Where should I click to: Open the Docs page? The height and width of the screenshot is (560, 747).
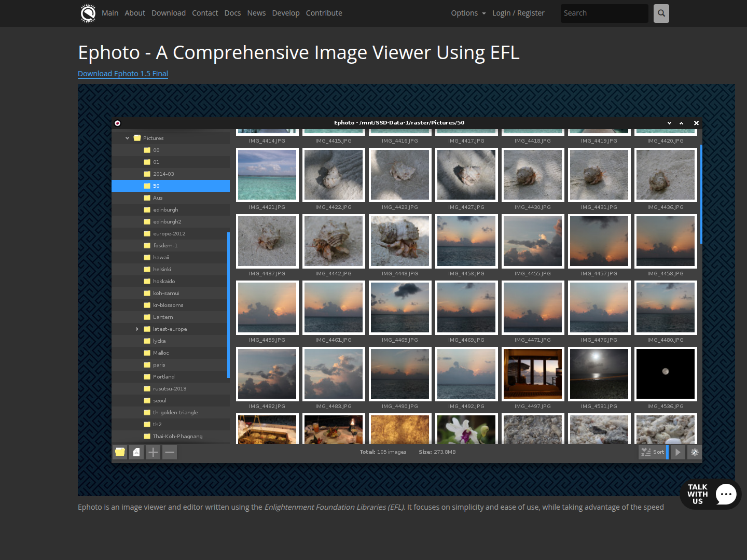232,13
